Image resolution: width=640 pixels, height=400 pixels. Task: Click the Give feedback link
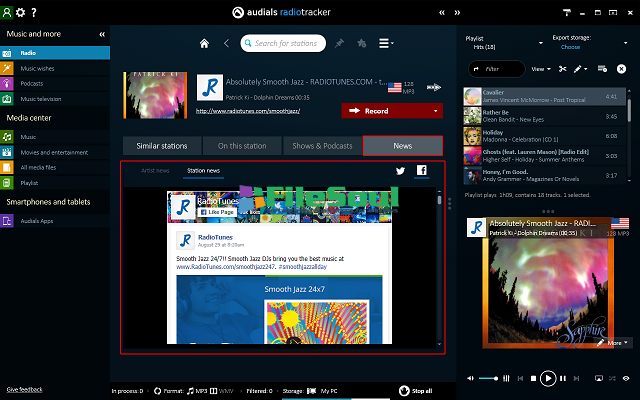(25, 388)
